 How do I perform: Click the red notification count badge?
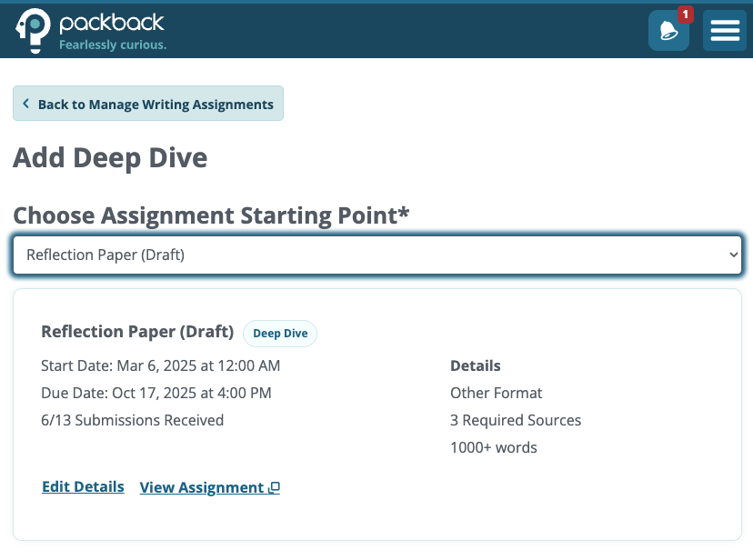[x=686, y=15]
